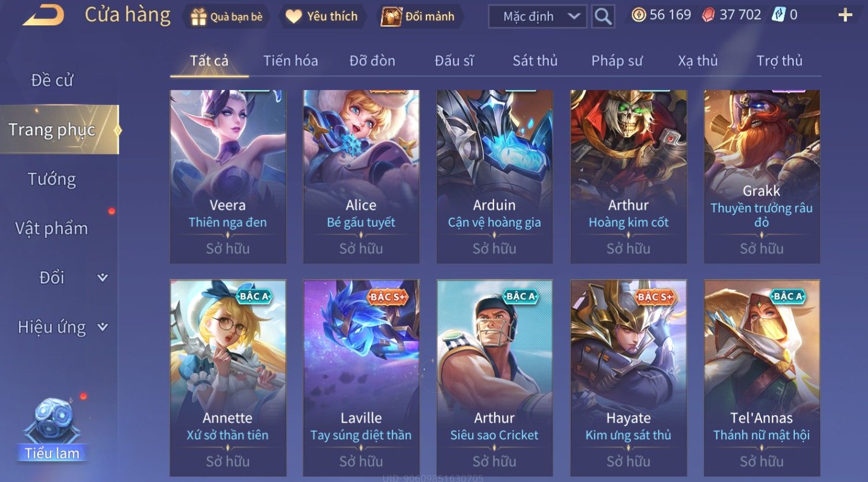The image size is (868, 482).
Task: Open the Veera Thiên nga đen skin card
Action: point(228,176)
